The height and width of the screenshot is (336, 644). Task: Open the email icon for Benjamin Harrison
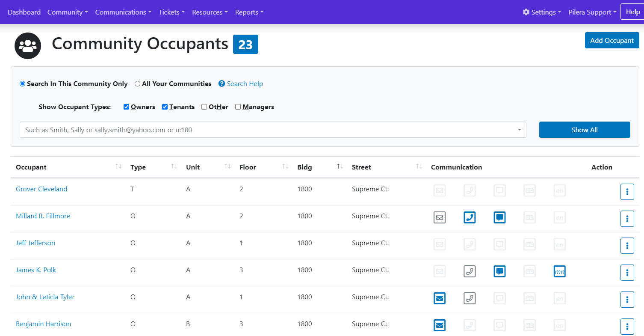440,325
